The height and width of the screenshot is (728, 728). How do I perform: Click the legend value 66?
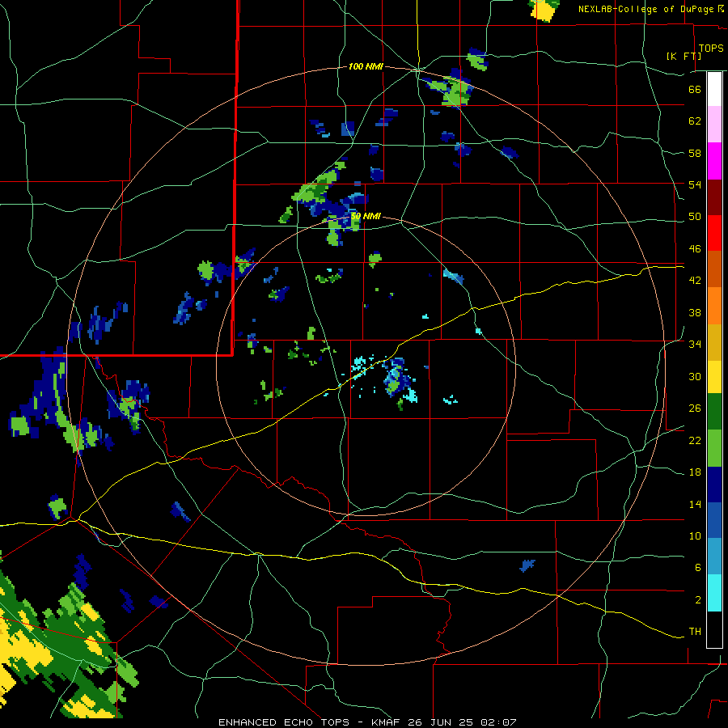695,89
